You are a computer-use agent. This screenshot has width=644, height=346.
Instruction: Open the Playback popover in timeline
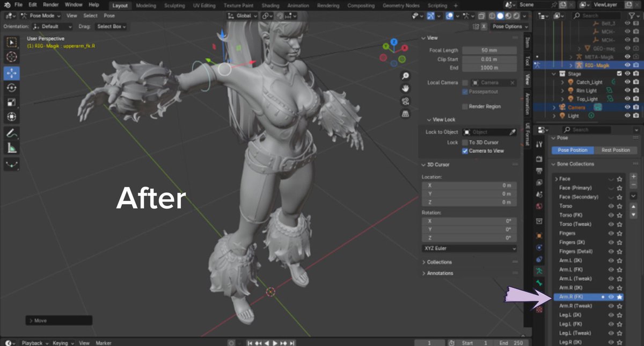tap(34, 343)
